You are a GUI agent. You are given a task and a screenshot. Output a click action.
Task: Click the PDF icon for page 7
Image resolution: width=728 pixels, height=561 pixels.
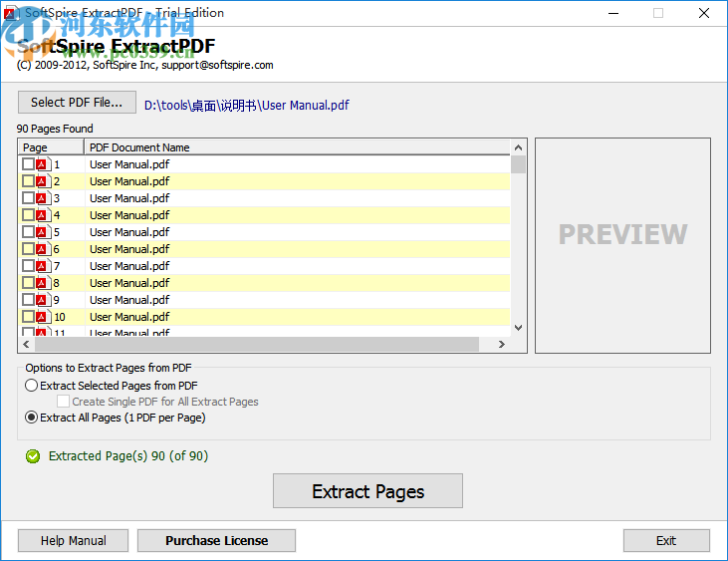[x=43, y=266]
